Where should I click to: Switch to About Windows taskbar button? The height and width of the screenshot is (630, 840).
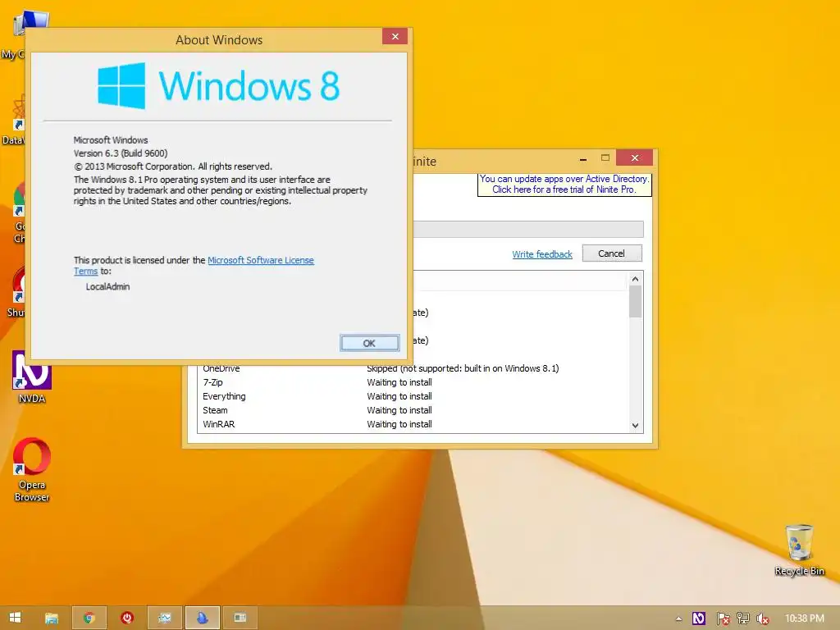[x=240, y=619]
